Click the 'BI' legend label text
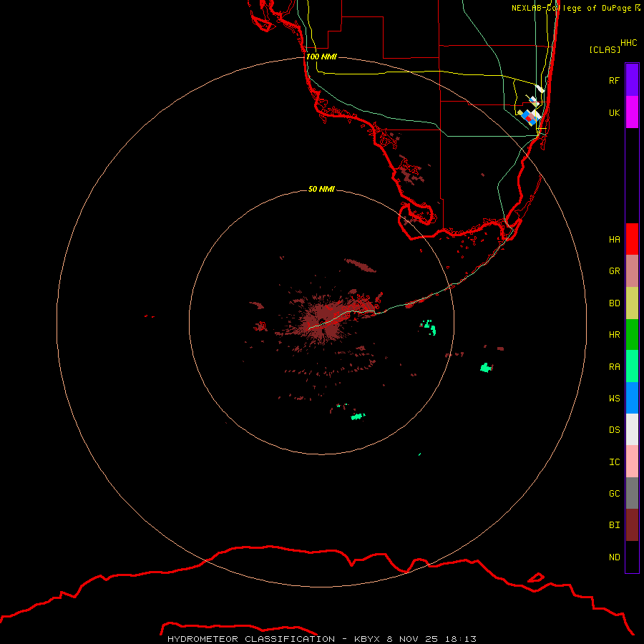The image size is (644, 644). pos(614,525)
